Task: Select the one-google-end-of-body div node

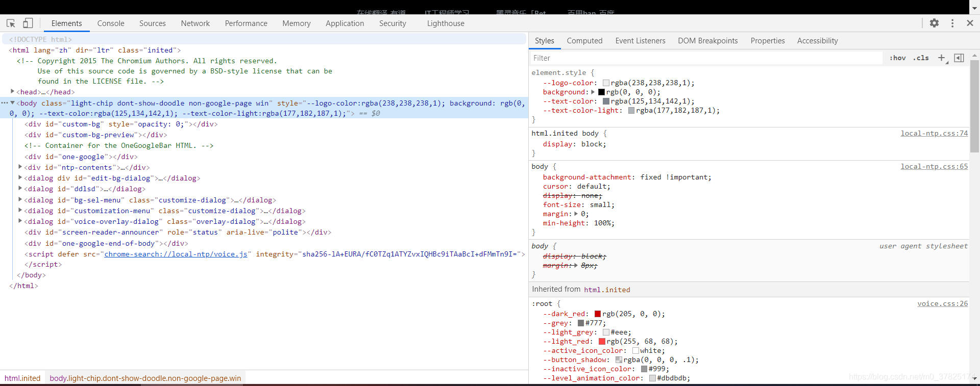Action: click(106, 243)
